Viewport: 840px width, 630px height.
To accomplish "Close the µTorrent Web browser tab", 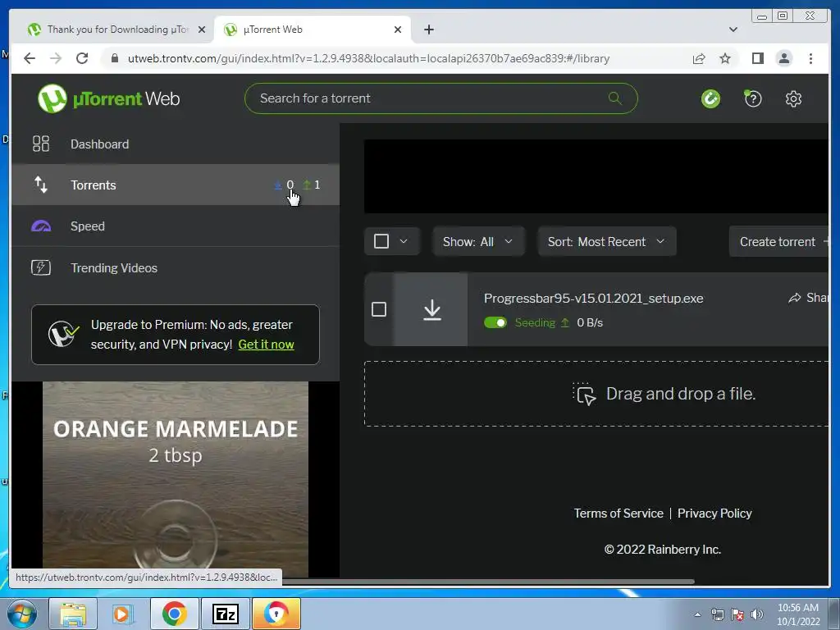I will [x=398, y=30].
